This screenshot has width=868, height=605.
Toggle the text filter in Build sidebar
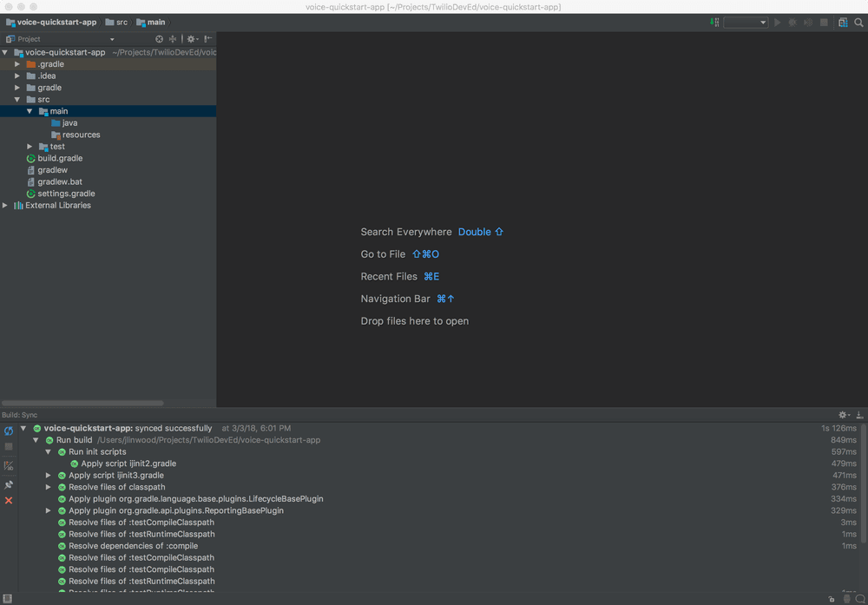(x=8, y=465)
